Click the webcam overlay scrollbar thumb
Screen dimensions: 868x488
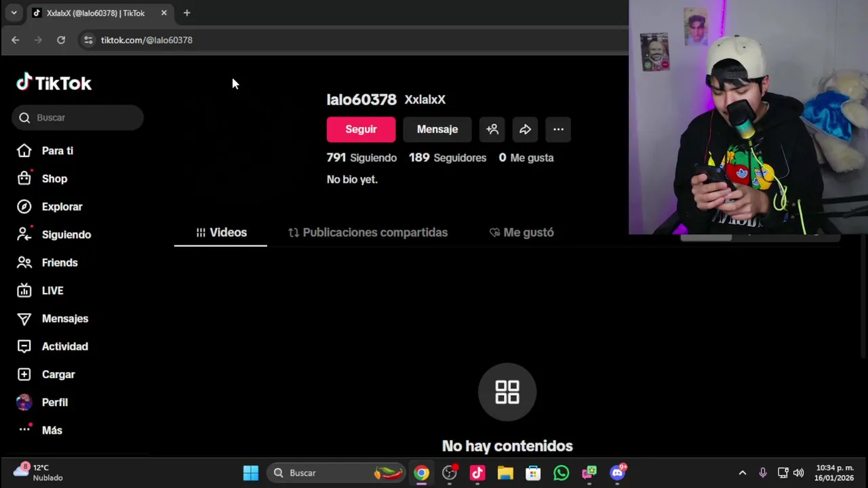pyautogui.click(x=706, y=237)
